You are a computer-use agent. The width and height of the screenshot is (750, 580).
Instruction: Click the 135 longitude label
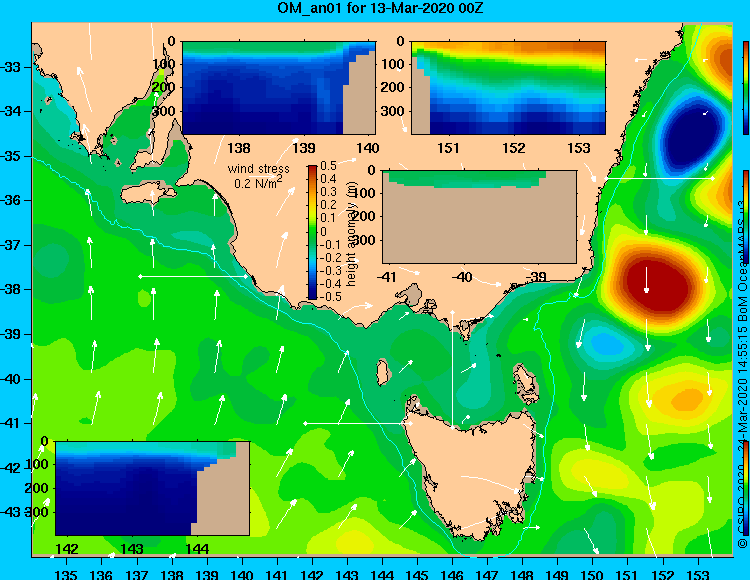point(66,574)
